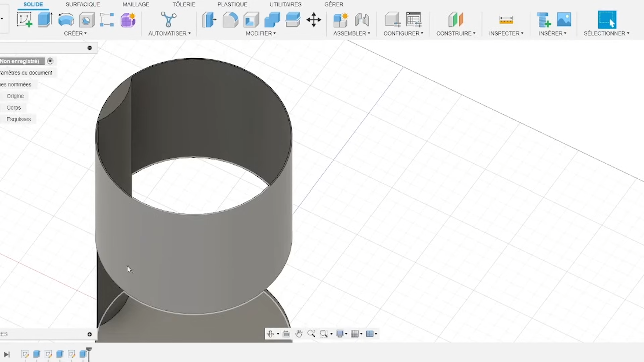Click the skip-to-start timeline button
The width and height of the screenshot is (644, 362).
pyautogui.click(x=7, y=354)
